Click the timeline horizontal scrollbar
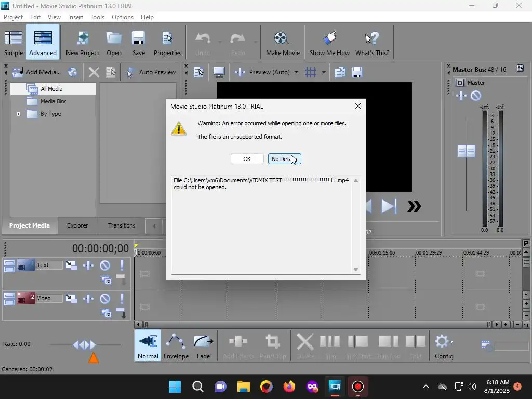The width and height of the screenshot is (532, 399). (x=316, y=325)
